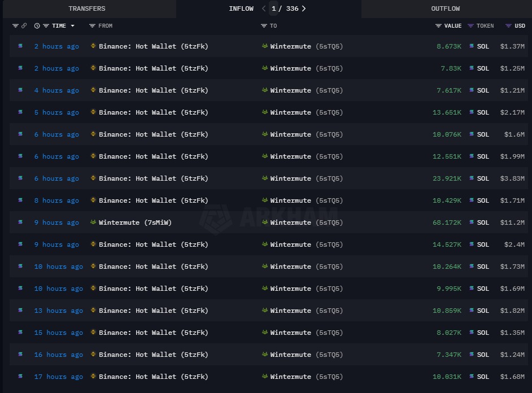
Task: Select the INFLOW tab
Action: click(242, 8)
